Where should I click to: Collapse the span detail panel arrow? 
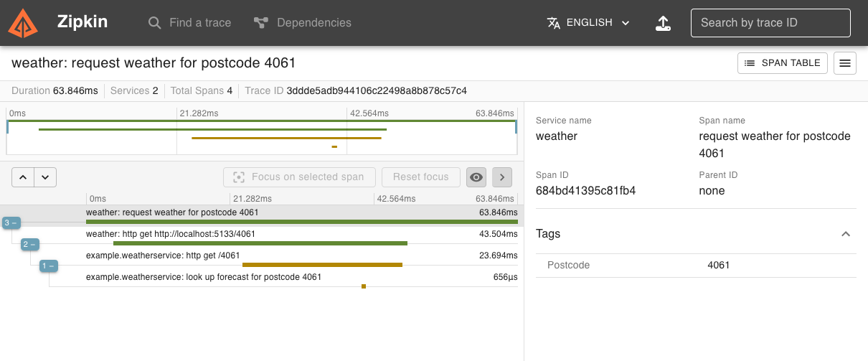[x=502, y=177]
